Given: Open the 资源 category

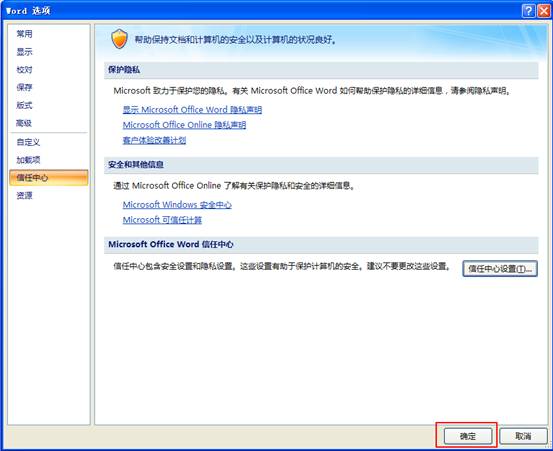Looking at the screenshot, I should 24,195.
